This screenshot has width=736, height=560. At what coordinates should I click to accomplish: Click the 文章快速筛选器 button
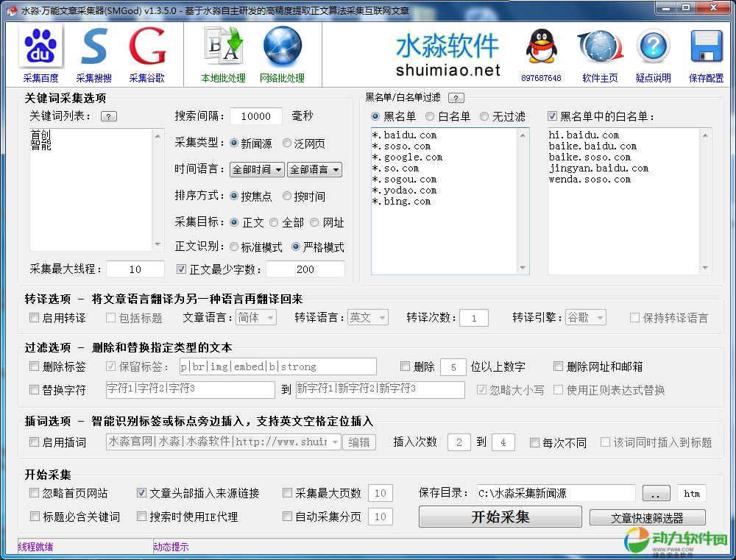point(647,517)
